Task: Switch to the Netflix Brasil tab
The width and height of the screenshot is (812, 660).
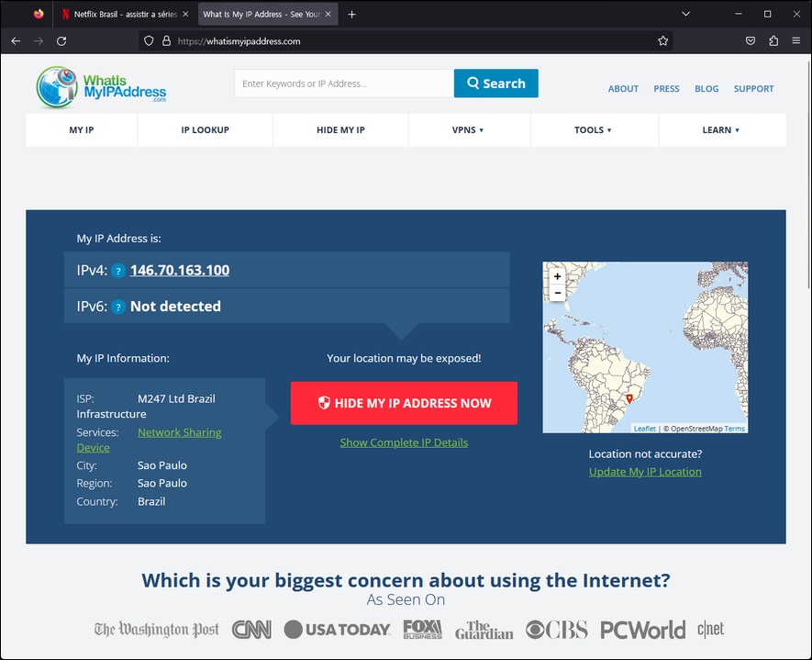Action: tap(125, 15)
